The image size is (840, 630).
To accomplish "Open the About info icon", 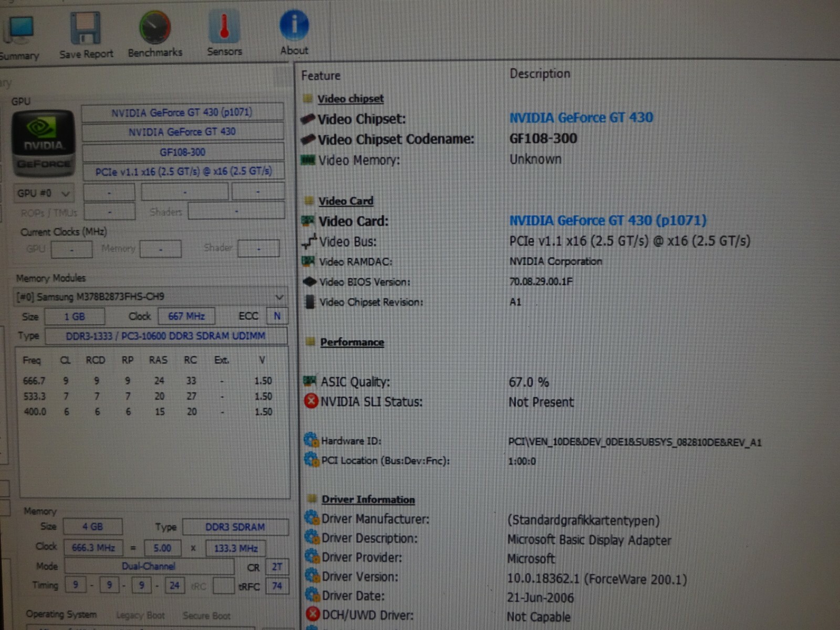I will [294, 25].
